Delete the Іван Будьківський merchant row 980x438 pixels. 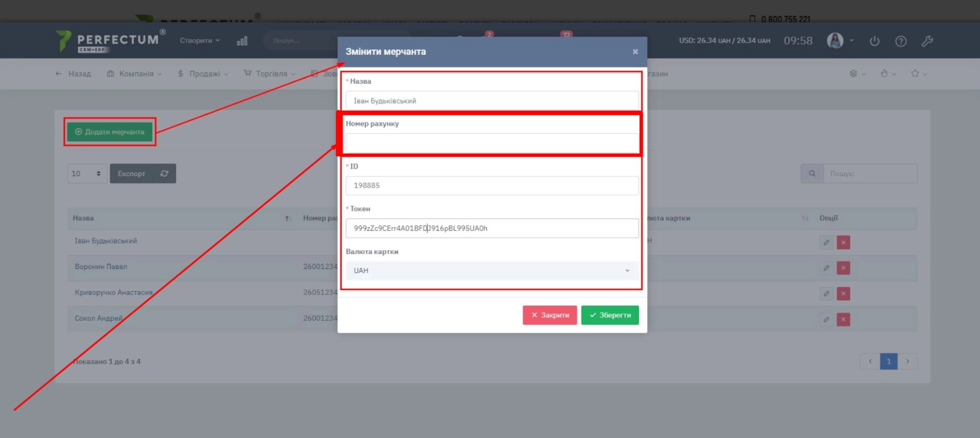point(843,242)
